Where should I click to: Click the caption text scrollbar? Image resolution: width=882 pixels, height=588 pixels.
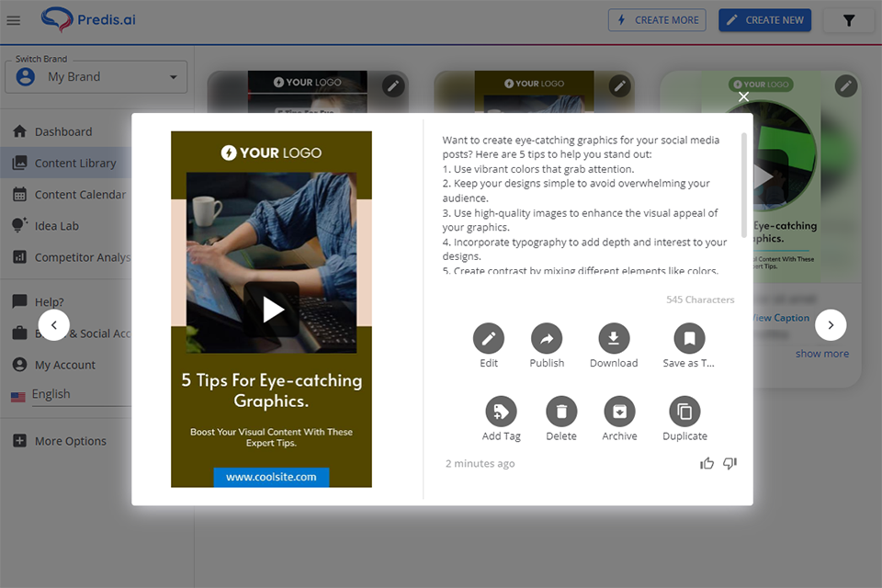pyautogui.click(x=743, y=185)
